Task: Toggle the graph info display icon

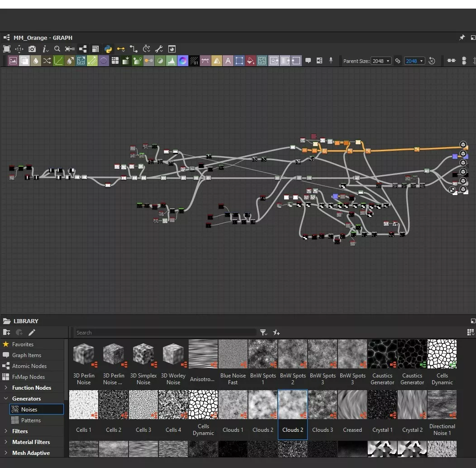Action: (45, 49)
